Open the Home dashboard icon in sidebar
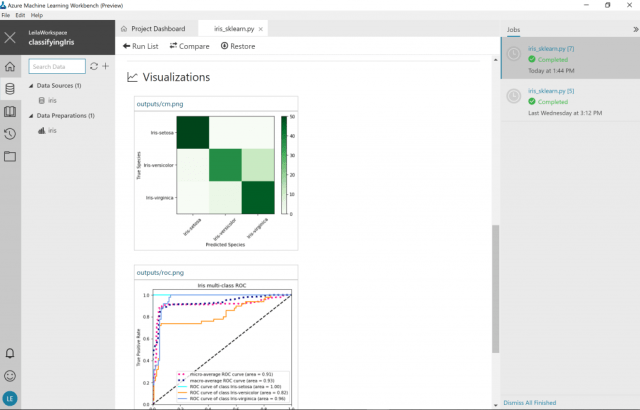 click(x=10, y=66)
